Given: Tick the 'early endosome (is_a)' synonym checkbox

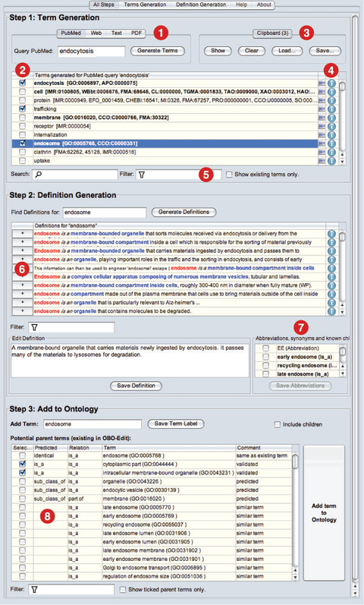Looking at the screenshot, I should [x=265, y=357].
